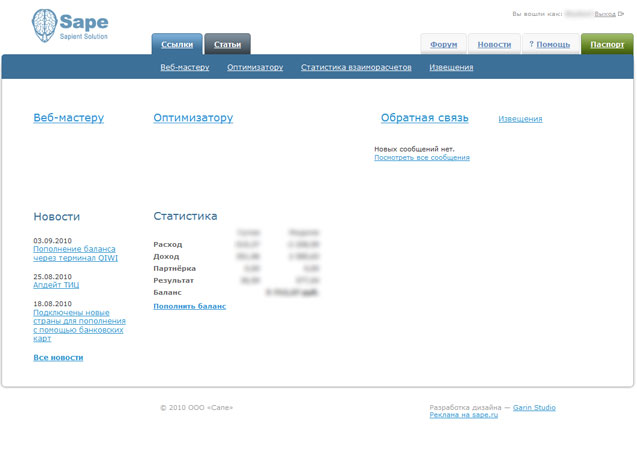The image size is (637, 460).
Task: Open Статистика взаиморасчетов in the submenu
Action: tap(356, 67)
